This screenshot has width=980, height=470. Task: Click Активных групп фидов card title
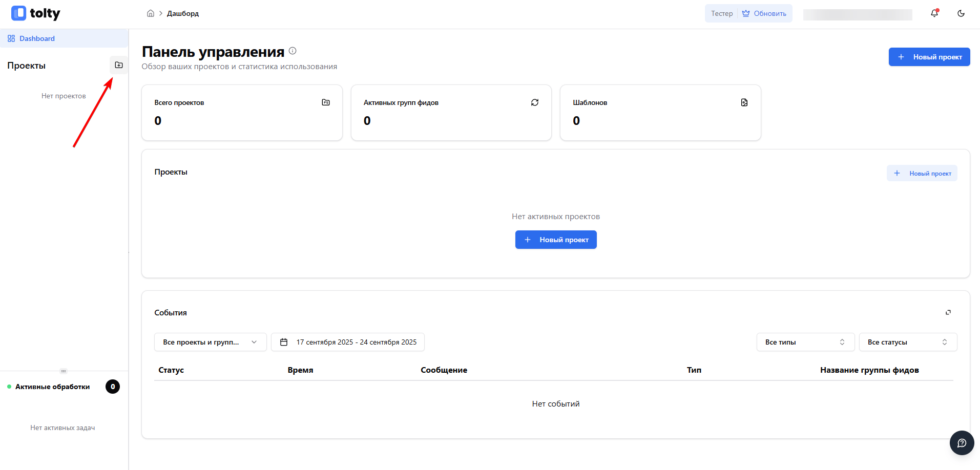401,102
